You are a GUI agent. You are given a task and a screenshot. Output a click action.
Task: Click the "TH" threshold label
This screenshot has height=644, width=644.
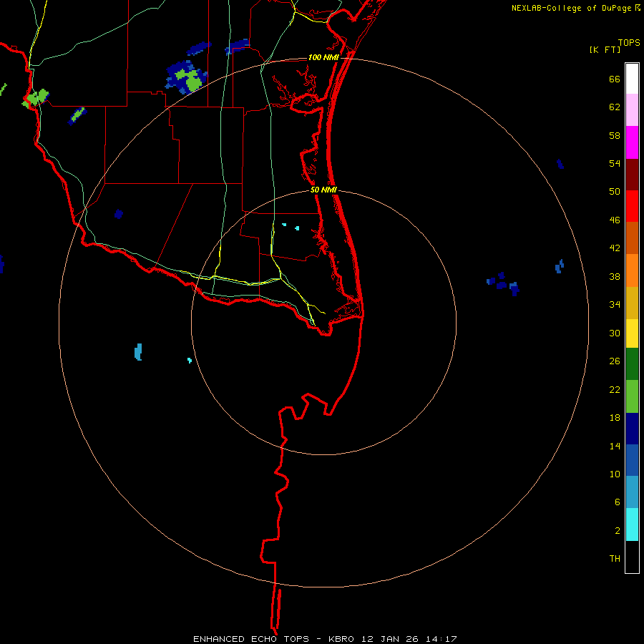click(x=615, y=559)
